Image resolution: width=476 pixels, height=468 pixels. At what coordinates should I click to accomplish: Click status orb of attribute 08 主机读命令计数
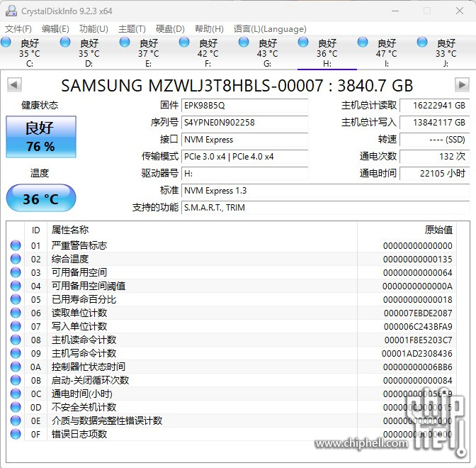16,340
